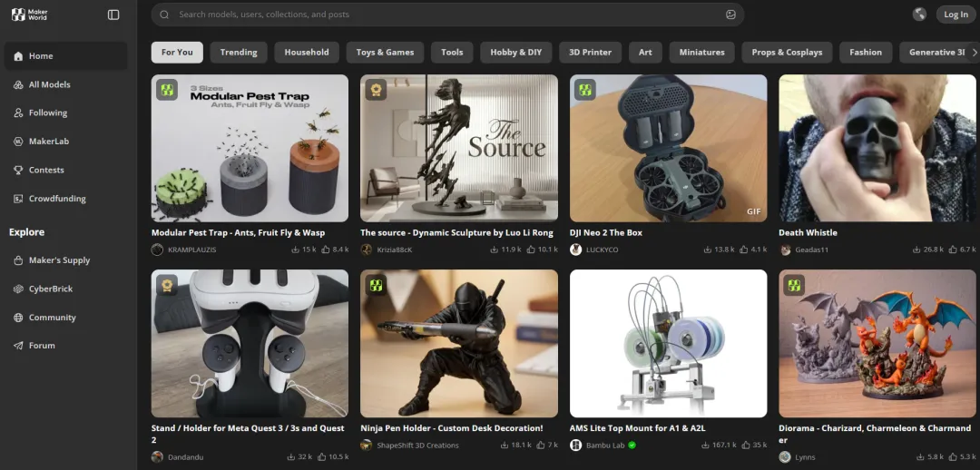Click green badge on DJI Neo 2 card
The width and height of the screenshot is (980, 470).
(585, 90)
